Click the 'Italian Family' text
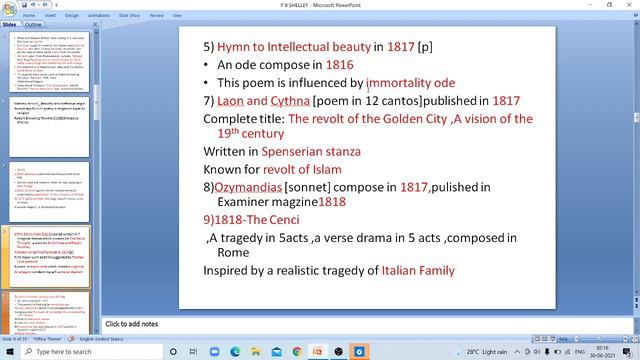The image size is (640, 360). click(418, 271)
